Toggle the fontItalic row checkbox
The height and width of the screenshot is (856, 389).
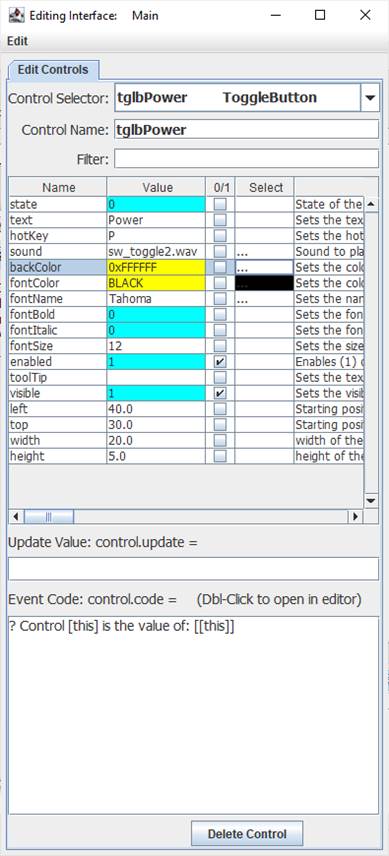pos(220,331)
